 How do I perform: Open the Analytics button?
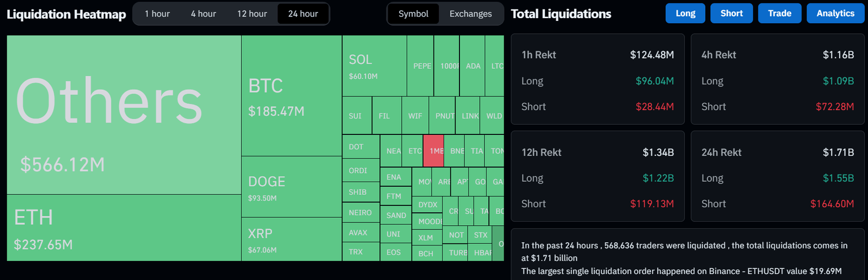tap(835, 13)
